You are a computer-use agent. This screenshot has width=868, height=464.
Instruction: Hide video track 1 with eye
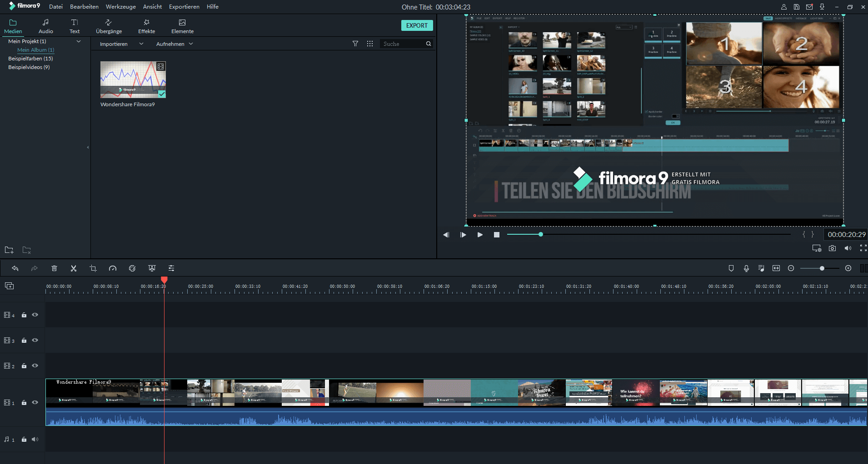[35, 402]
